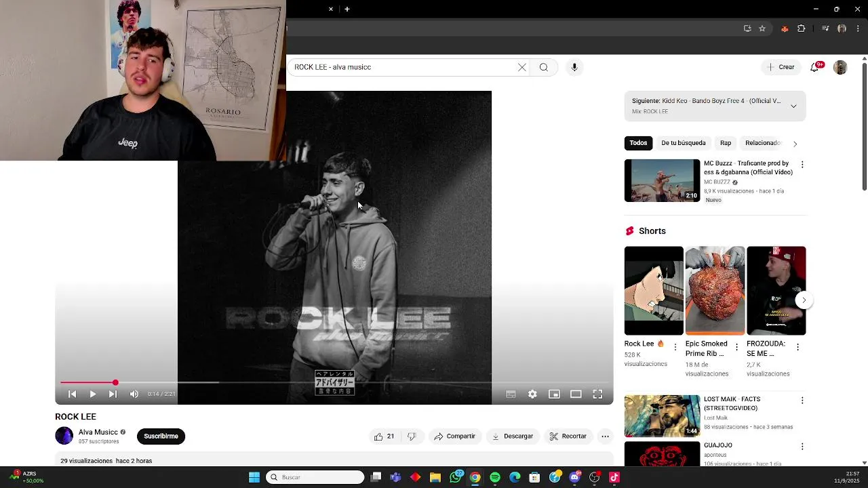This screenshot has height=488, width=868.
Task: Open Discord from the taskbar
Action: (575, 477)
